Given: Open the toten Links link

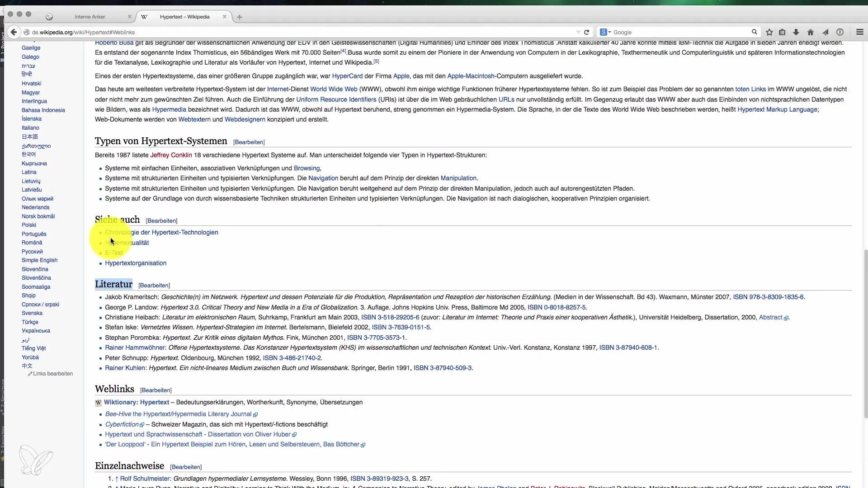Looking at the screenshot, I should click(x=750, y=89).
